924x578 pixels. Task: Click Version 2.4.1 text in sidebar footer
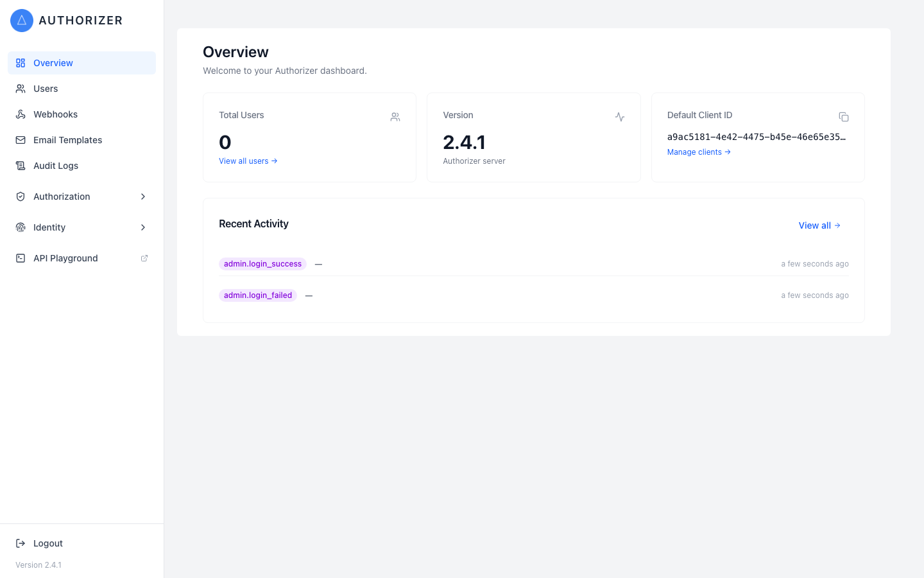(x=38, y=565)
